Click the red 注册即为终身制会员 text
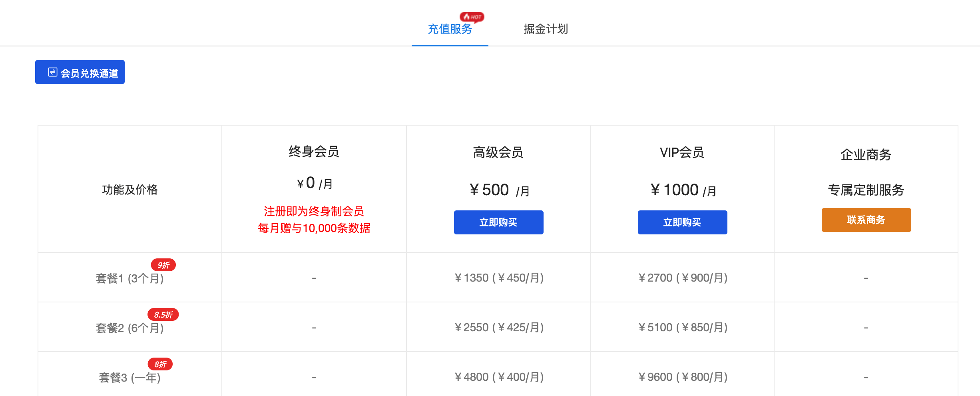The width and height of the screenshot is (980, 396). (x=314, y=211)
